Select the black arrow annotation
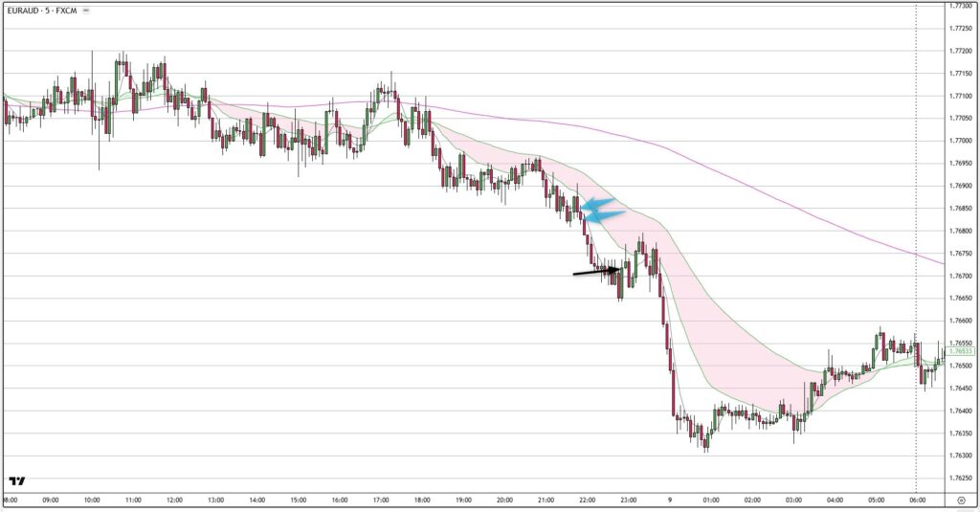The image size is (980, 512). pos(597,273)
